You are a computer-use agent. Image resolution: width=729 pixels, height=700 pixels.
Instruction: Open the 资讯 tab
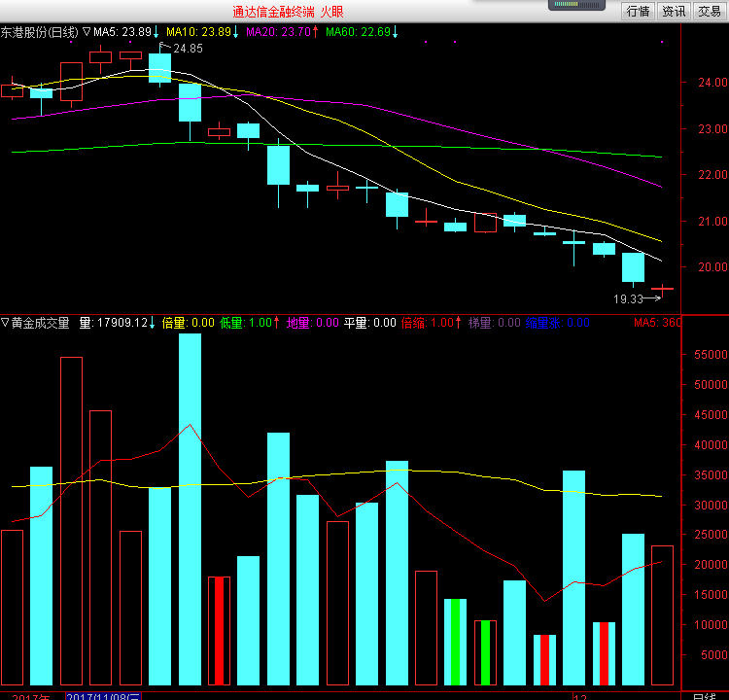[x=674, y=11]
